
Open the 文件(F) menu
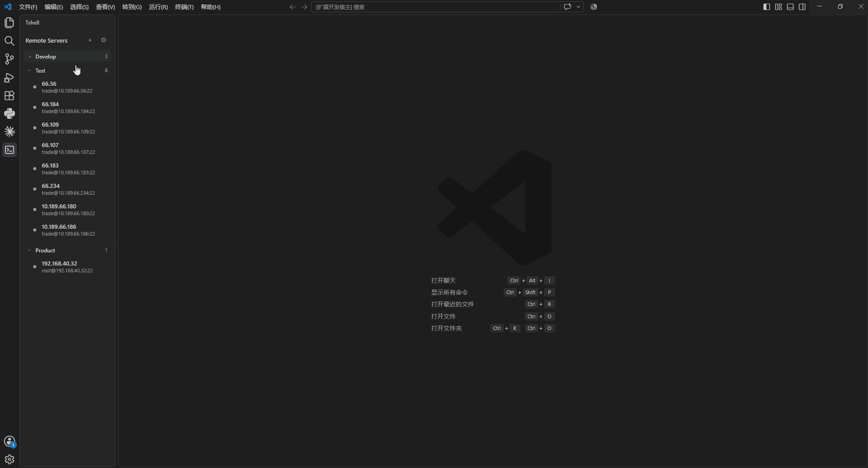pos(28,7)
